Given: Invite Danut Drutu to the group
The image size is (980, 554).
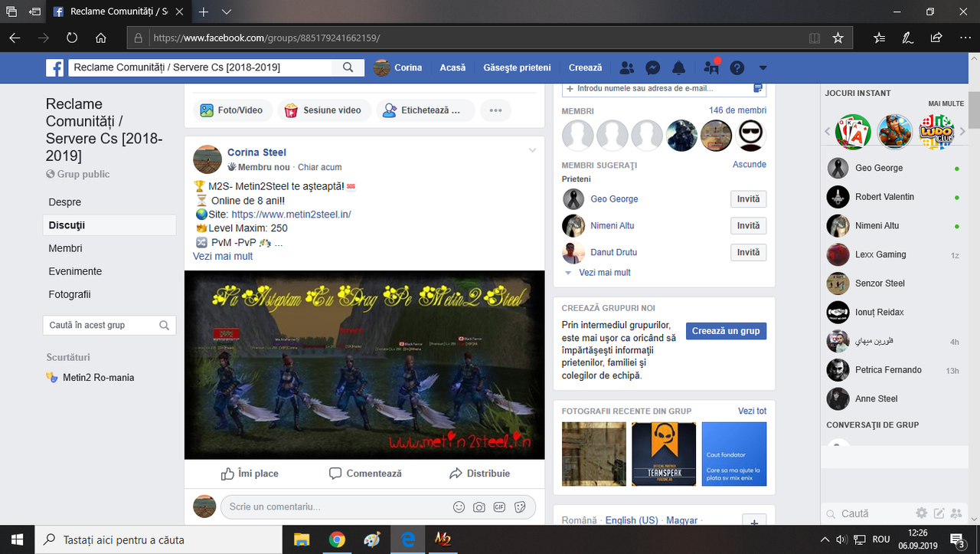Looking at the screenshot, I should click(748, 252).
